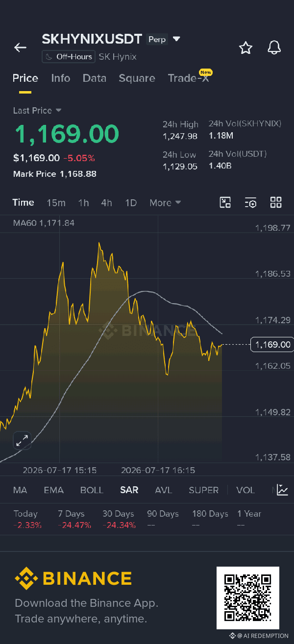
Task: Click the Today -2.33% performance
Action: [27, 519]
